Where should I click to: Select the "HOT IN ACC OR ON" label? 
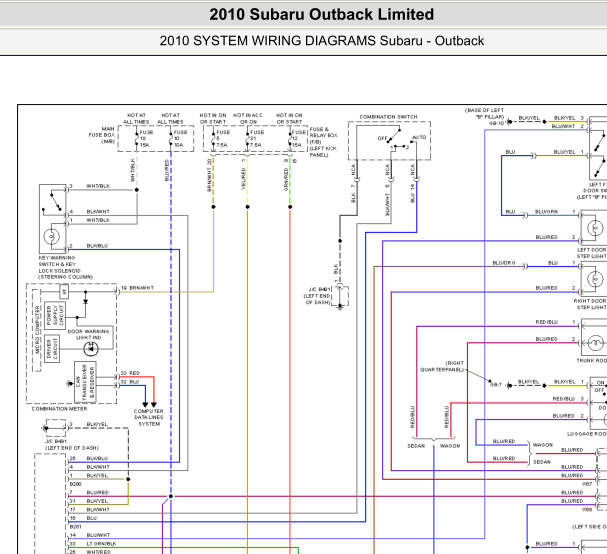coord(248,118)
